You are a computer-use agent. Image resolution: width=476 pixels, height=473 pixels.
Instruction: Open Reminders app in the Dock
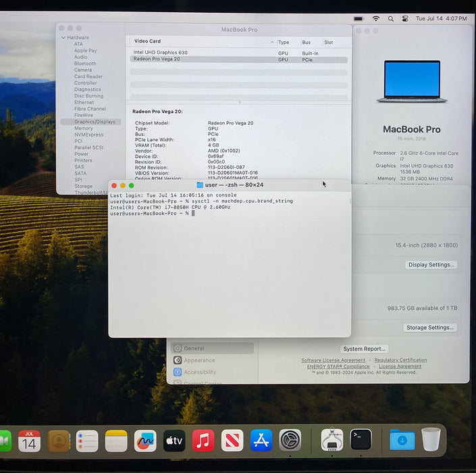pyautogui.click(x=87, y=441)
